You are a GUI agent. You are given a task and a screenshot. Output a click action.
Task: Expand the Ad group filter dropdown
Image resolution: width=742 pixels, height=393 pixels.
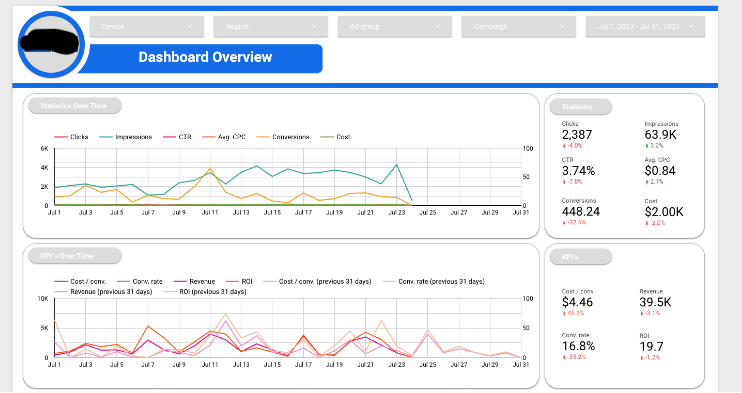click(395, 27)
